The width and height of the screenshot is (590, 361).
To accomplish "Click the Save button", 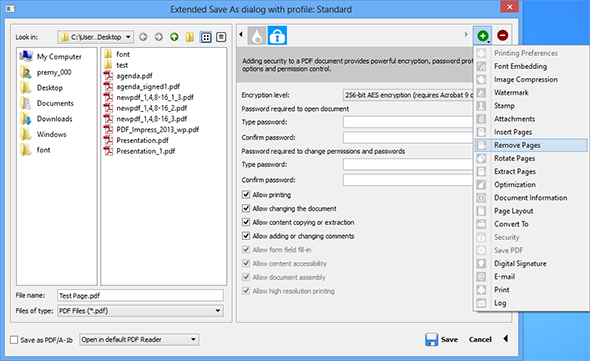I will click(442, 339).
